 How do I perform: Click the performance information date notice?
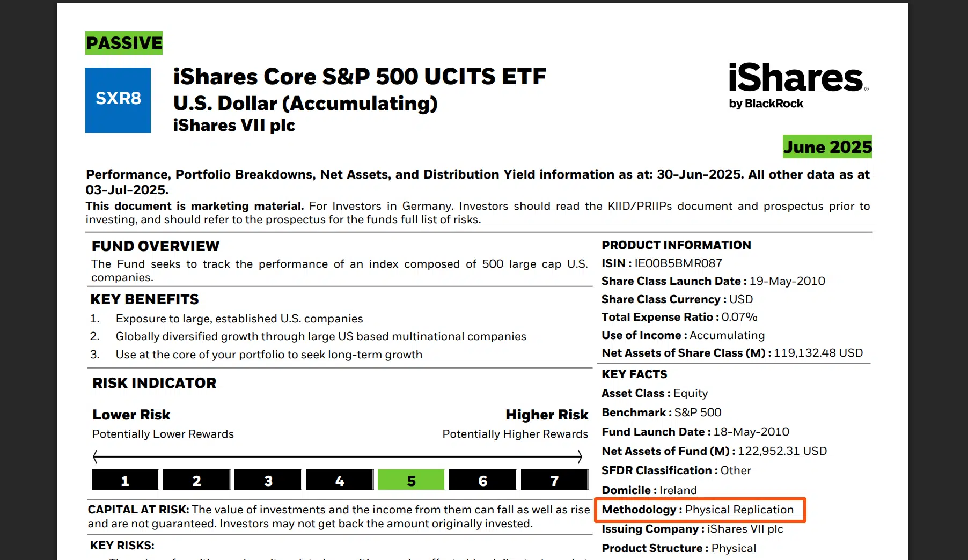coord(478,182)
